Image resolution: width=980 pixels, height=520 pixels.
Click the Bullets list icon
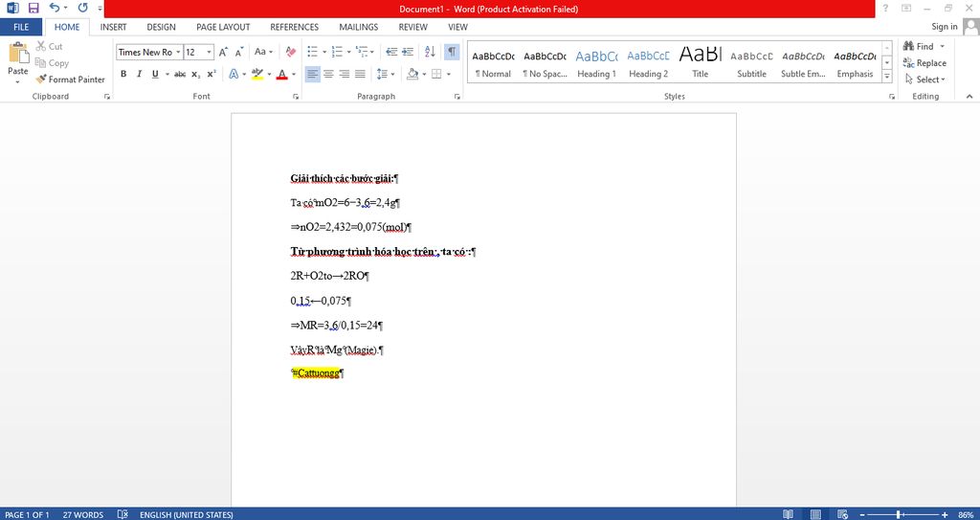point(313,52)
